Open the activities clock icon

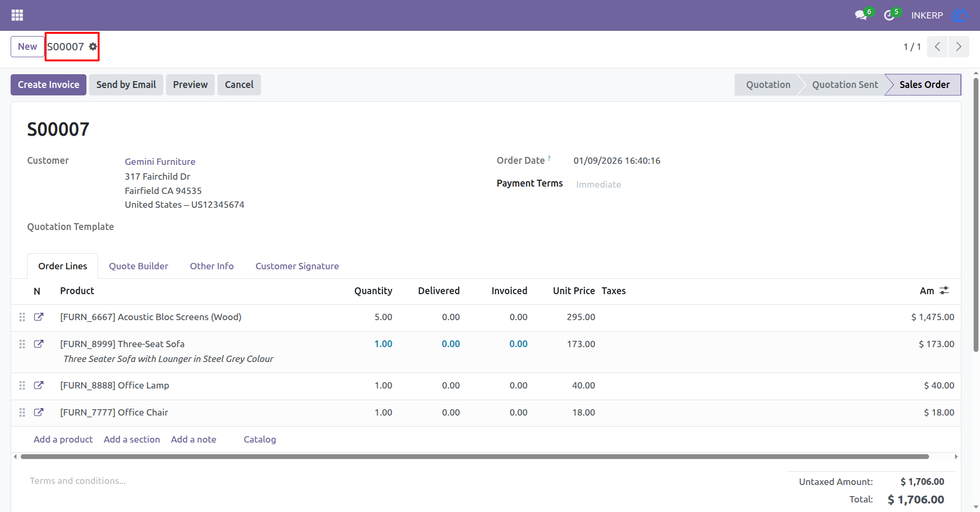point(889,15)
